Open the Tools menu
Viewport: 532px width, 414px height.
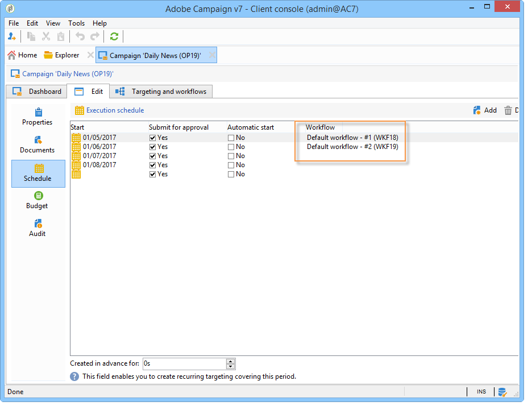76,23
